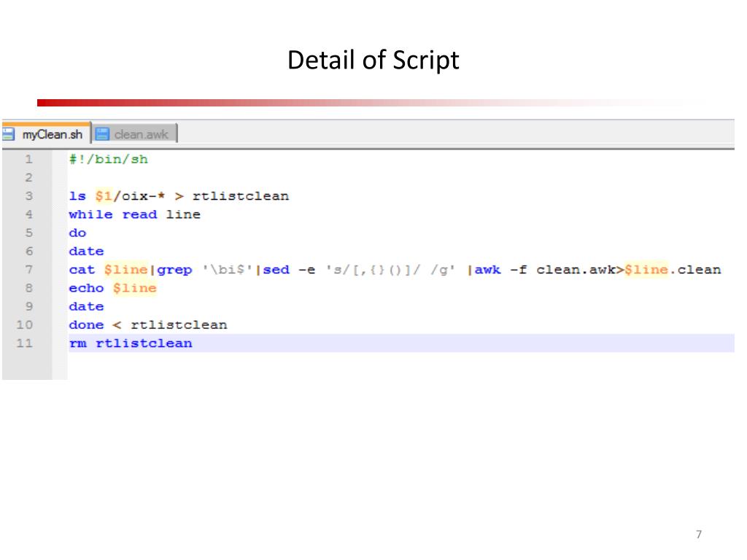The width and height of the screenshot is (747, 560).
Task: Select line number 11 in the gutter
Action: (x=25, y=343)
